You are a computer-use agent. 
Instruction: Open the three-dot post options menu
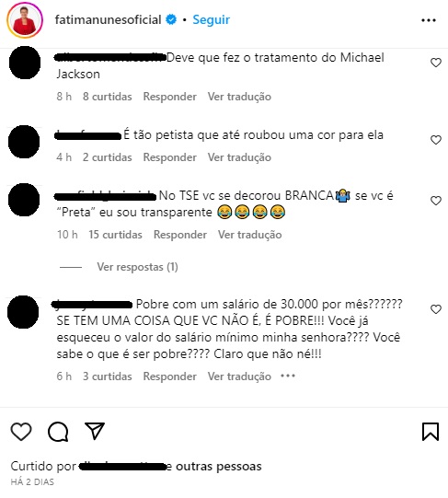429,20
